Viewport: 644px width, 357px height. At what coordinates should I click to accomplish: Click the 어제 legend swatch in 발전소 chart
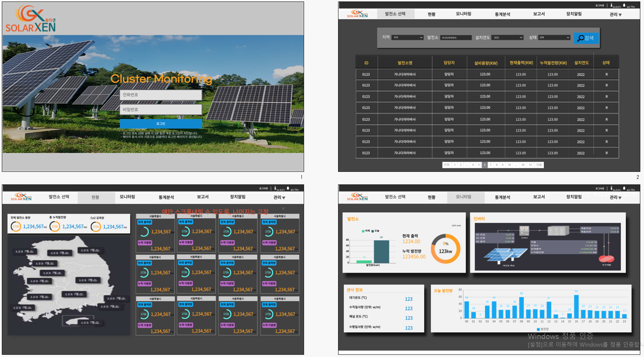click(363, 231)
